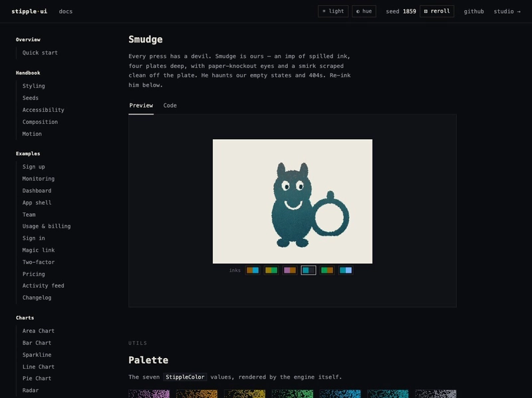532x398 pixels.
Task: Click the Handbook sidebar heading
Action: point(28,73)
